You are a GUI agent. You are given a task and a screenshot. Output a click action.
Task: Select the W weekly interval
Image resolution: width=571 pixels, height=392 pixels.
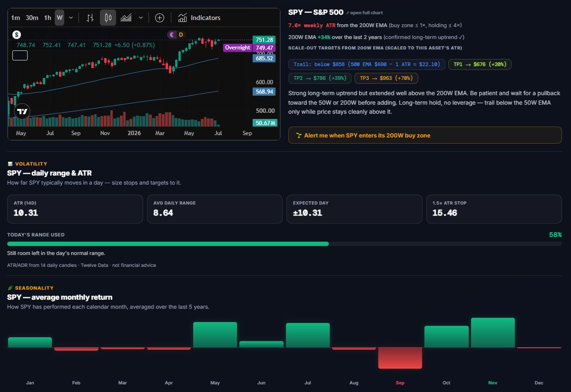coord(59,18)
